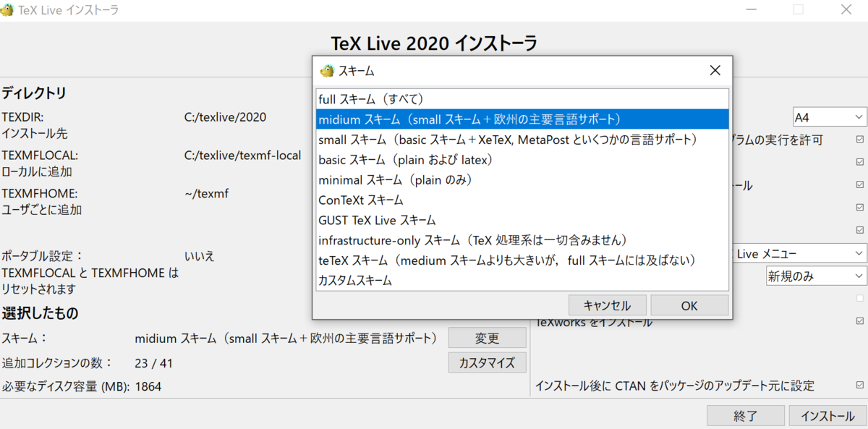This screenshot has height=429, width=868.
Task: Select the full スキーム (すべて) entry
Action: tap(522, 98)
